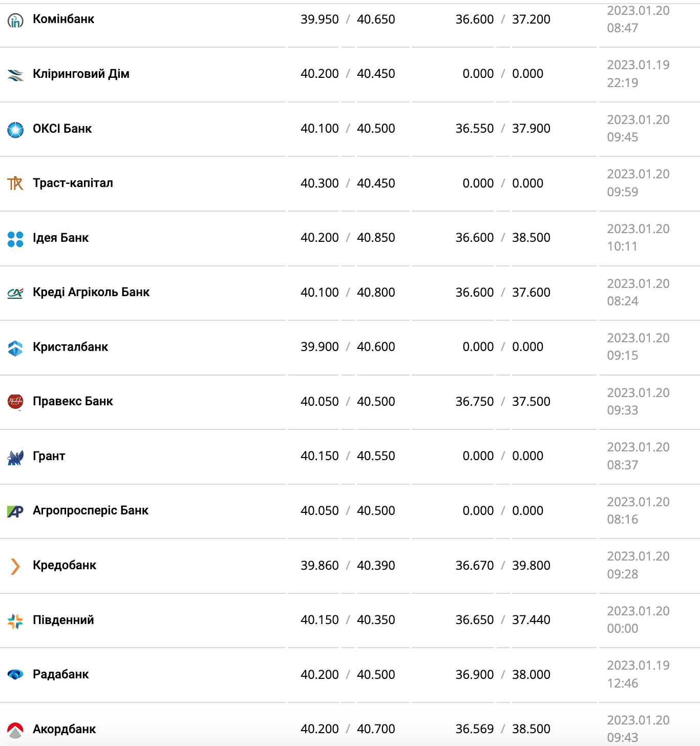Click the Траст-капітал logo icon
The height and width of the screenshot is (746, 700).
[15, 183]
